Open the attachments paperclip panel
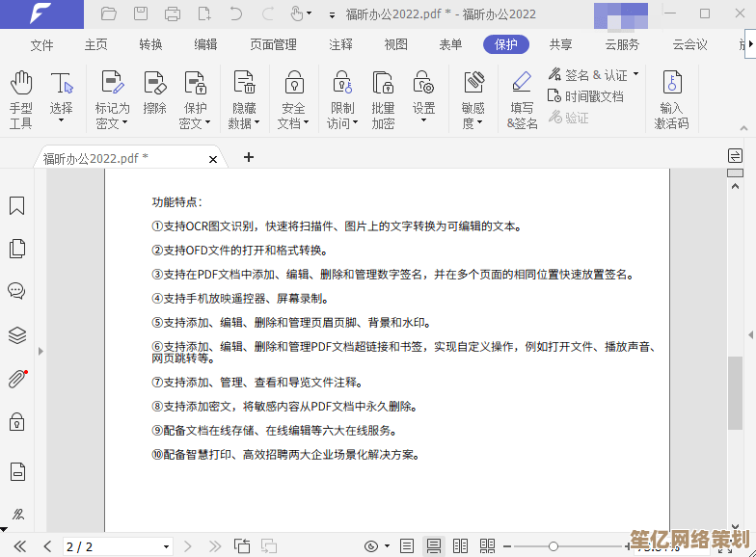The height and width of the screenshot is (557, 756). pos(16,378)
